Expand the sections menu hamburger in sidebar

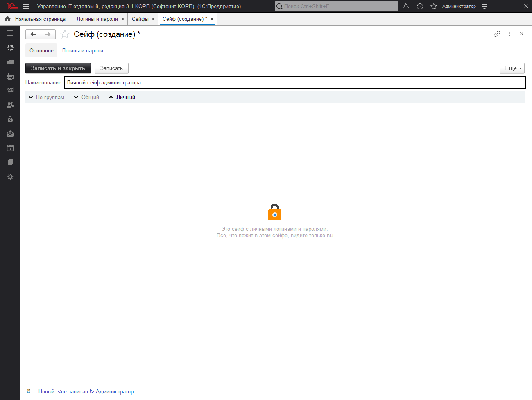(10, 33)
